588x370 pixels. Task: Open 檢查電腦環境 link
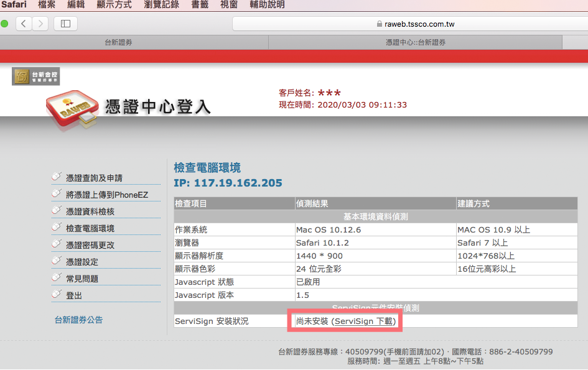(x=90, y=228)
